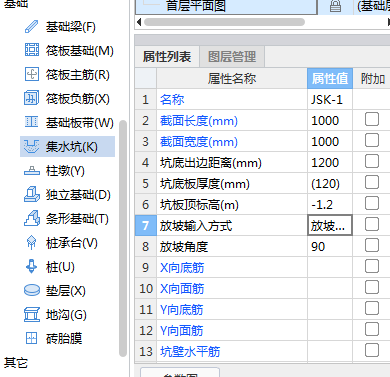Tick the 附加 checkbox for 坑壁水平筋
390x377 pixels.
click(x=372, y=350)
